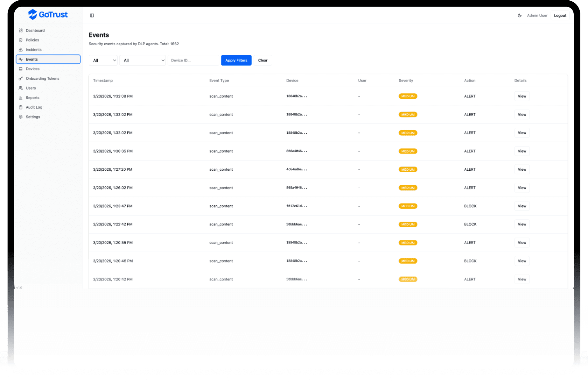Screen dimensions: 588x385
Task: Click the Timestamp column header
Action: tap(103, 81)
